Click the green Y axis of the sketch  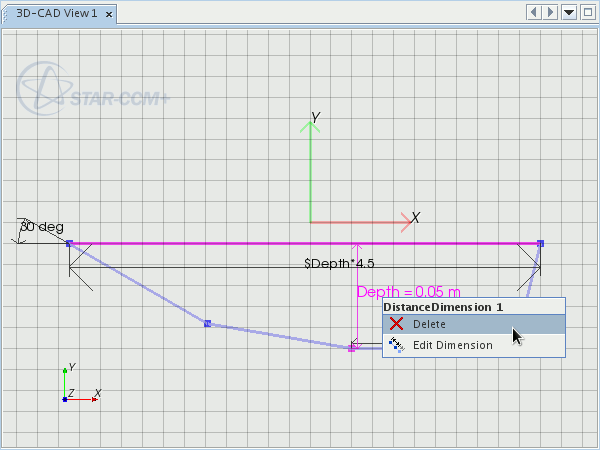pos(310,172)
